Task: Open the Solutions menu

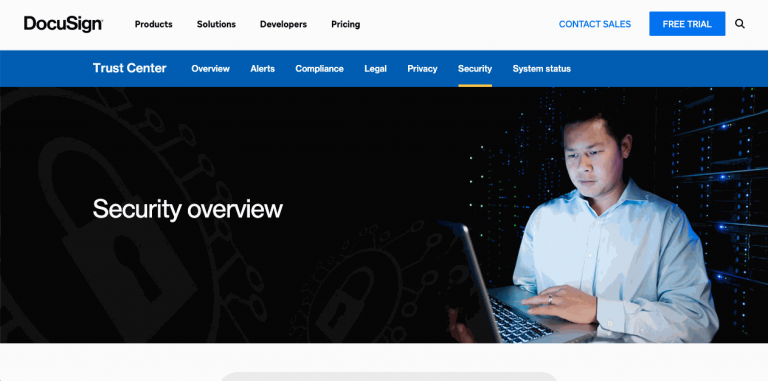Action: tap(216, 24)
